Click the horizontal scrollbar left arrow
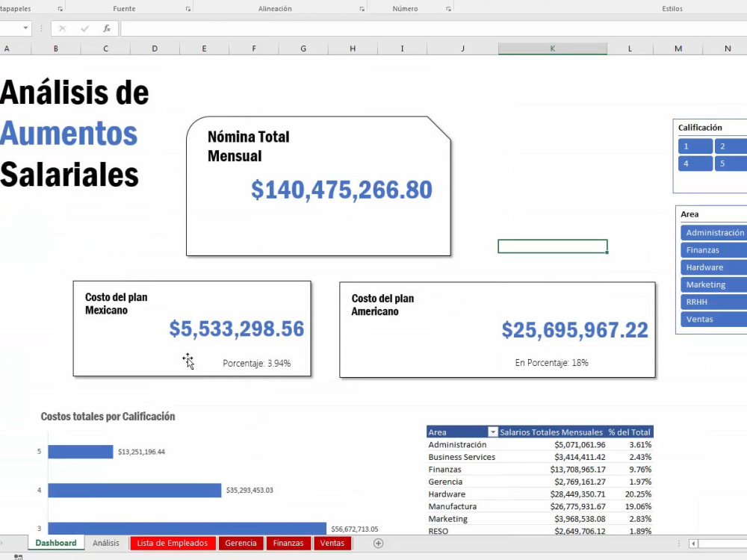Viewport: 747px width, 560px height. pyautogui.click(x=694, y=544)
